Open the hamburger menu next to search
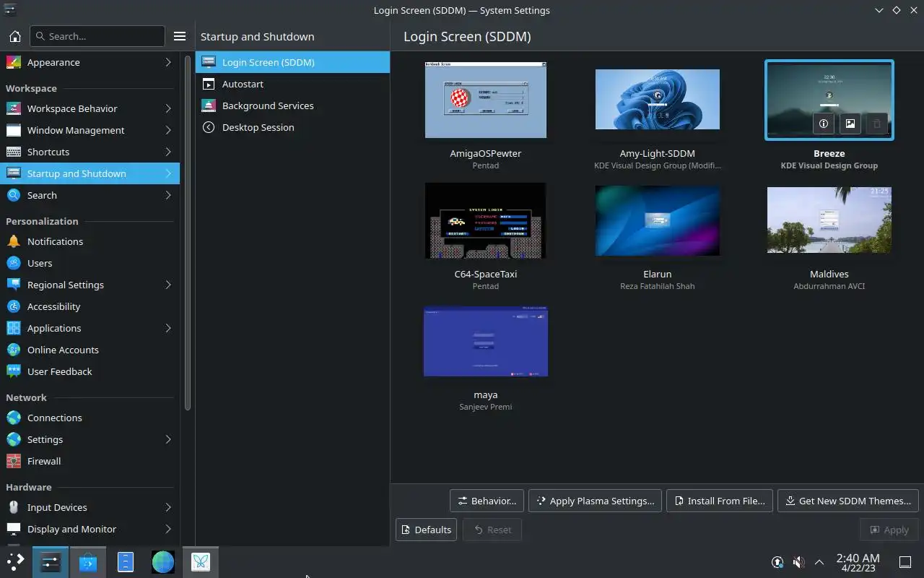Image resolution: width=924 pixels, height=578 pixels. pos(180,36)
